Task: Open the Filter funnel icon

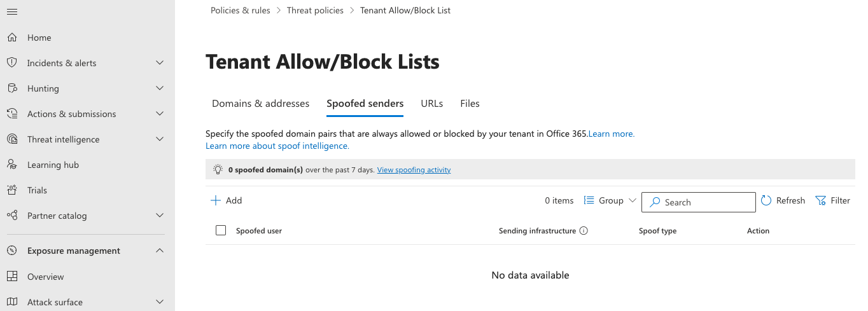Action: pos(821,201)
